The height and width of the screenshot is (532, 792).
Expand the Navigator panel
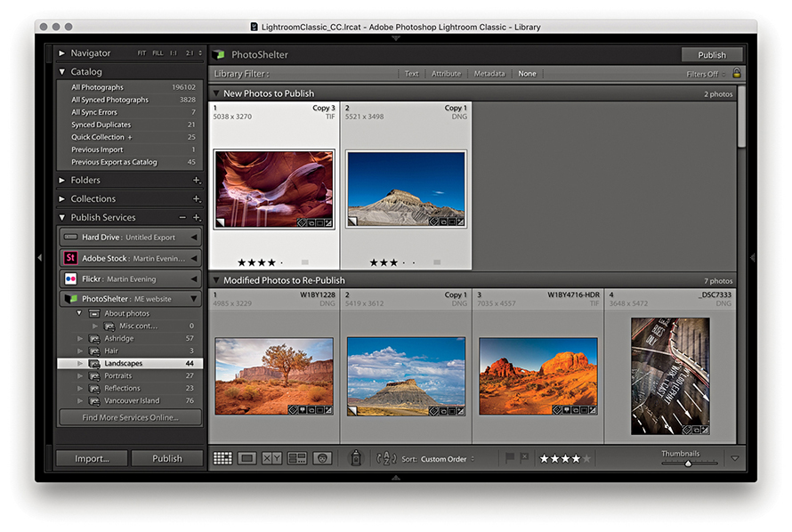click(62, 53)
